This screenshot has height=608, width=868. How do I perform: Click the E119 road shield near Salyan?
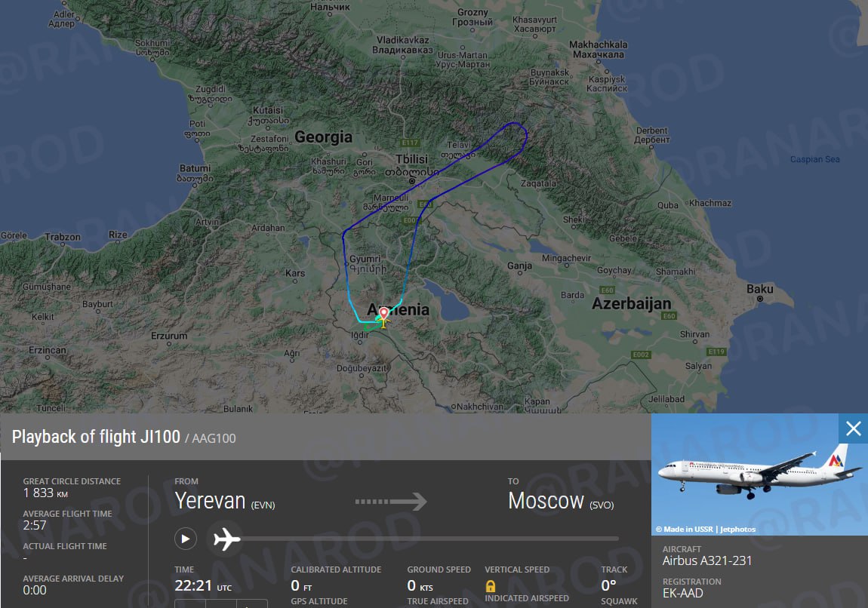tap(716, 352)
